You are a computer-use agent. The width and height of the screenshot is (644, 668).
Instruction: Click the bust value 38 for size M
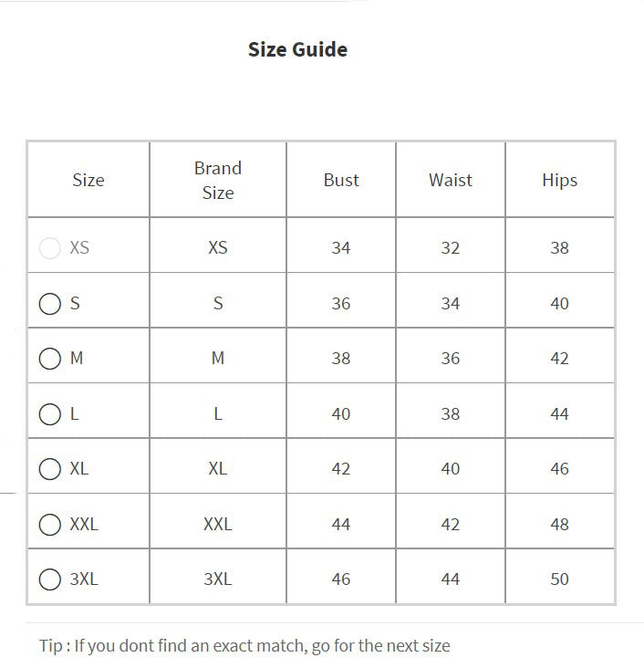[341, 359]
